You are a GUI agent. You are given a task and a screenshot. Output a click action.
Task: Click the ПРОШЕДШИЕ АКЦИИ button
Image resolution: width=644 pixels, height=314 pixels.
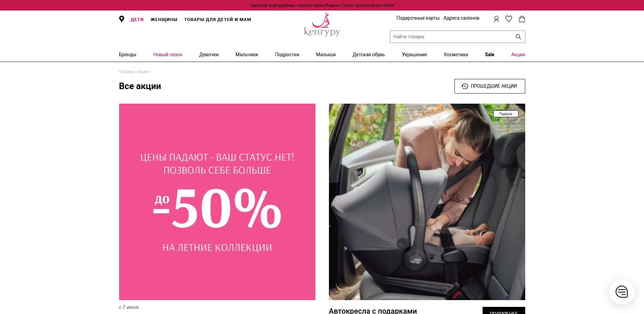coord(490,86)
